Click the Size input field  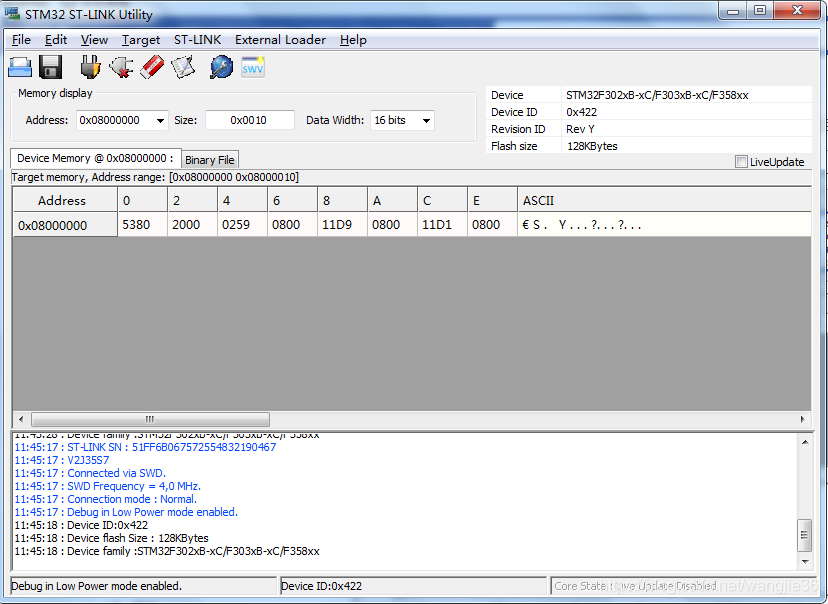249,120
